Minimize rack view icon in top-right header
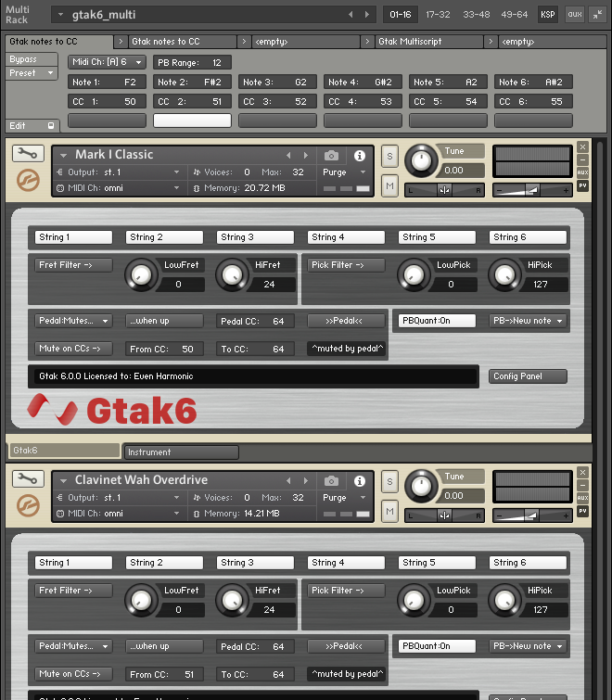 click(596, 15)
